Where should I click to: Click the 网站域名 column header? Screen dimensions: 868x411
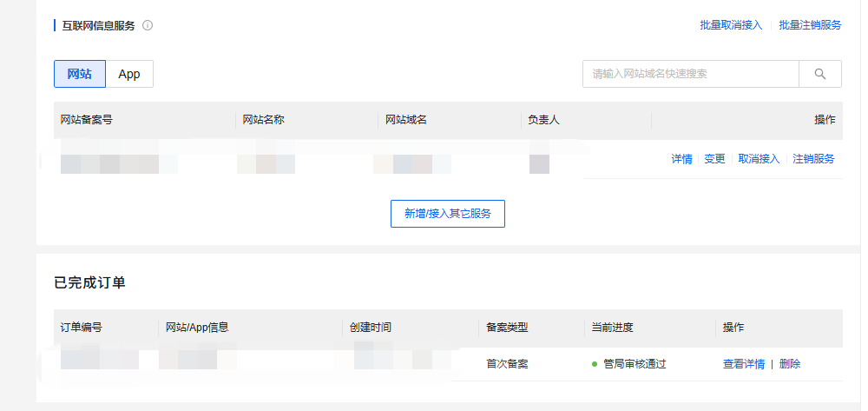coord(406,120)
